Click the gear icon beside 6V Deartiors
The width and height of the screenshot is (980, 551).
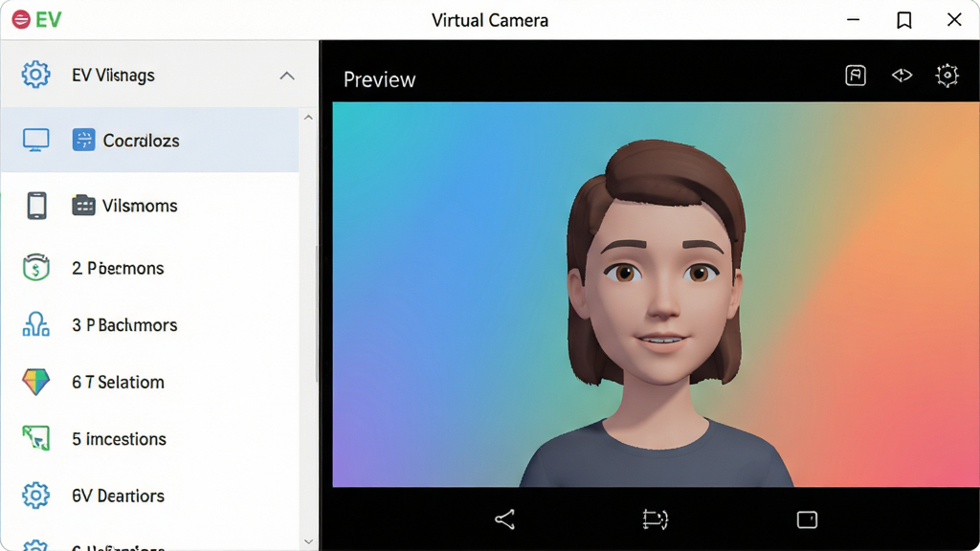click(35, 496)
